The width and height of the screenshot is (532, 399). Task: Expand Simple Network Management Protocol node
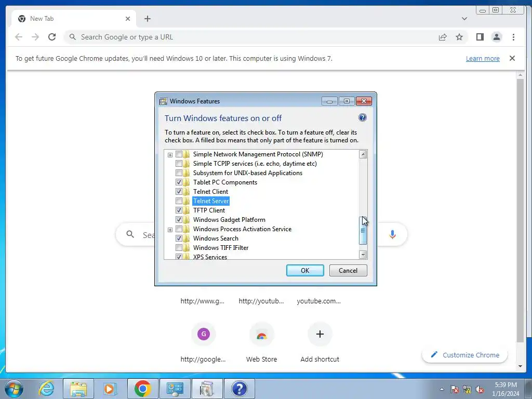pos(170,155)
